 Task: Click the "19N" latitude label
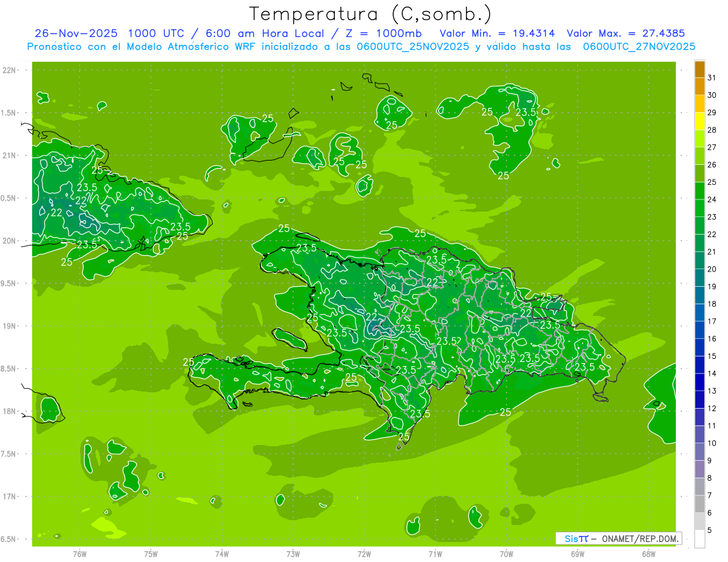pyautogui.click(x=10, y=326)
